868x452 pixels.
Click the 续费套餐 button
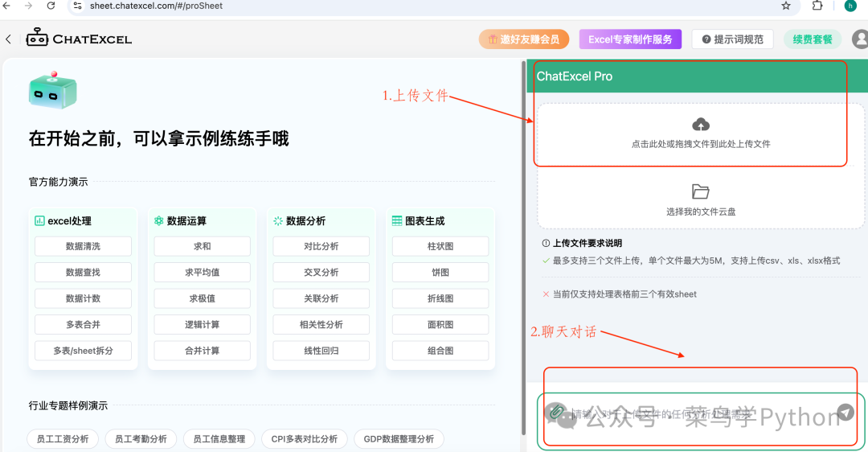tap(812, 39)
